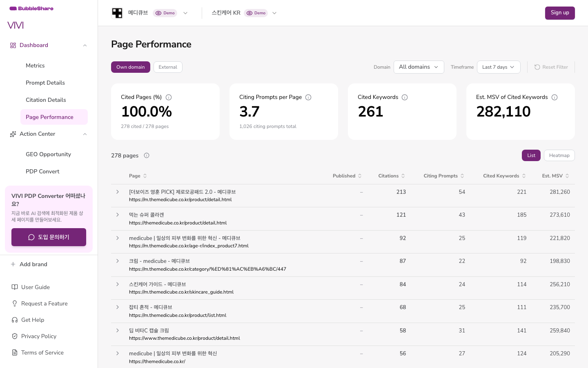Click info icon beside Est. MSV of Cited Keywords

(x=555, y=97)
